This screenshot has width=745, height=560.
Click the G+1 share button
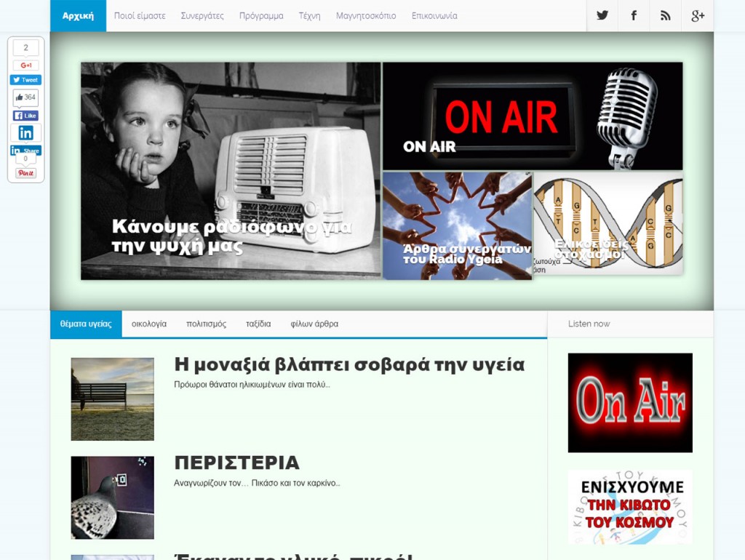[x=25, y=65]
